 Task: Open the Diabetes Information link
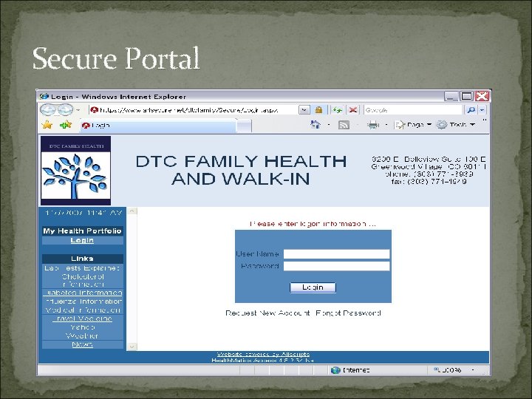(x=83, y=293)
